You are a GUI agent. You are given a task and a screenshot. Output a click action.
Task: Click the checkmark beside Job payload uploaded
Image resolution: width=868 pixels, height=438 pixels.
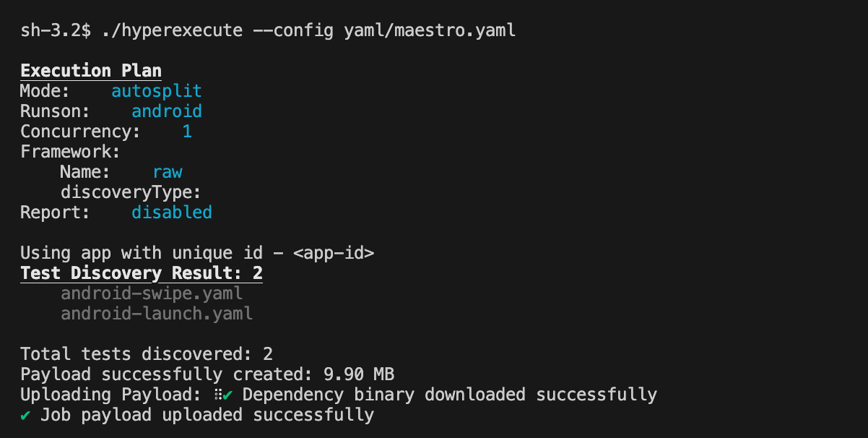25,415
